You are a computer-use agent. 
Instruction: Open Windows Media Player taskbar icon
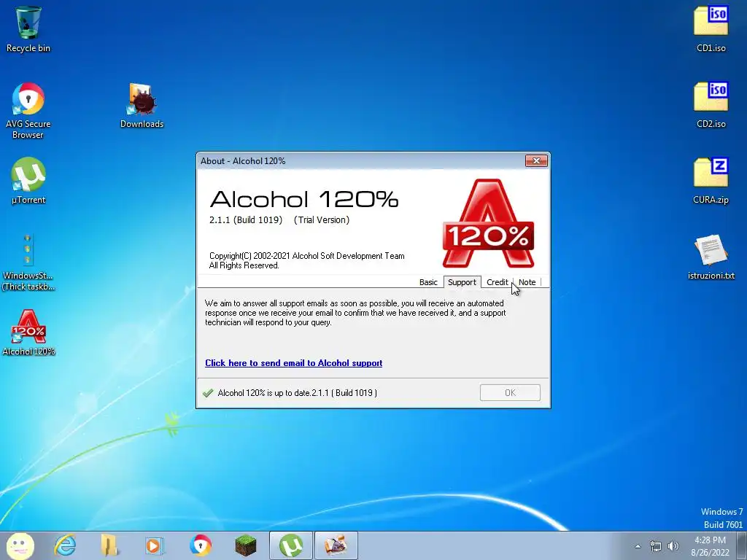(155, 545)
